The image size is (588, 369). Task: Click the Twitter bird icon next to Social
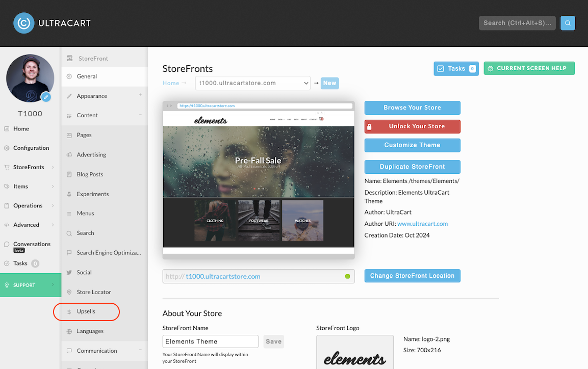tap(69, 272)
